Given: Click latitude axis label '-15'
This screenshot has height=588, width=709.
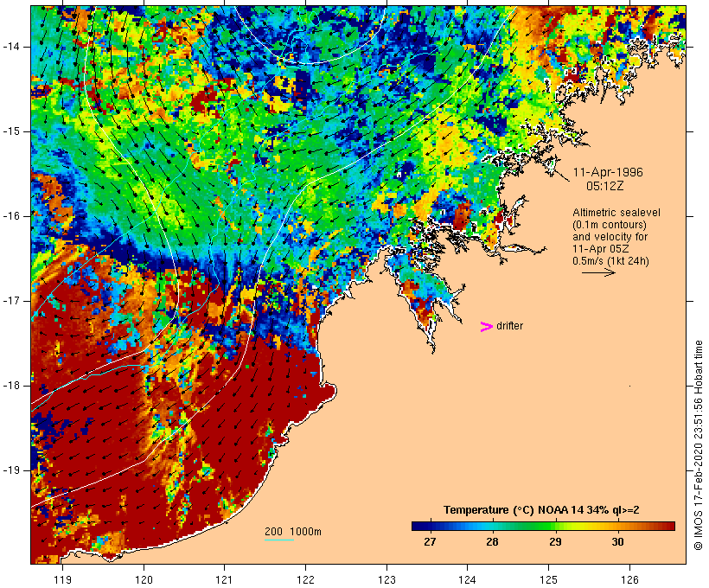Looking at the screenshot, I should 11,131.
